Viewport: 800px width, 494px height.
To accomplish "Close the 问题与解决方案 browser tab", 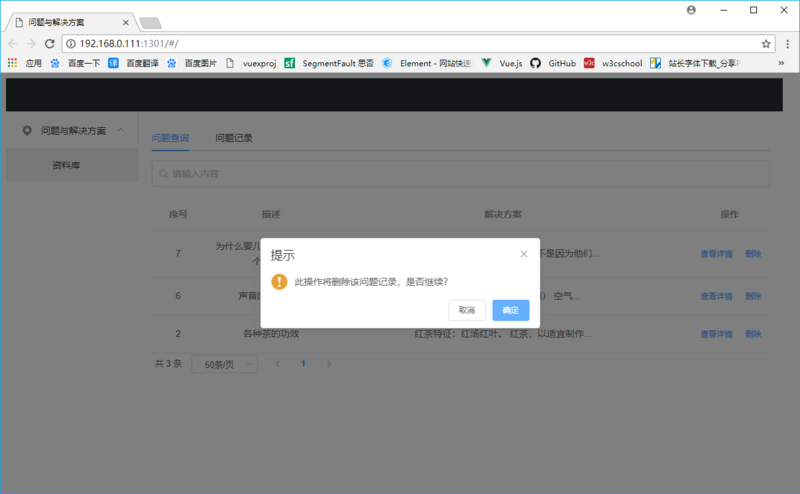I will pyautogui.click(x=126, y=22).
